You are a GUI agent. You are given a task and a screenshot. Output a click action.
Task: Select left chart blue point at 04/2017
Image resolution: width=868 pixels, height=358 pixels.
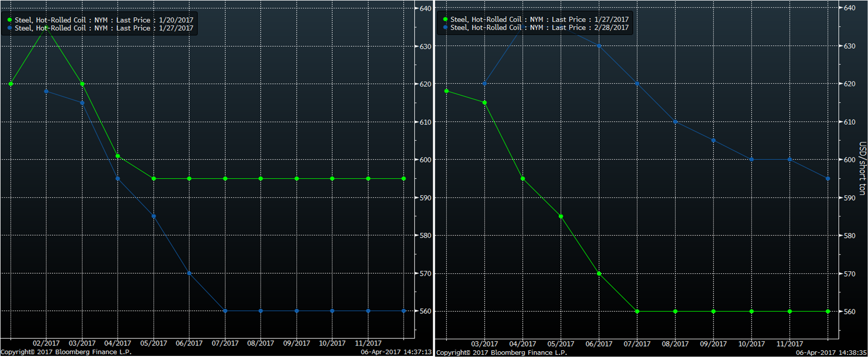[x=118, y=179]
